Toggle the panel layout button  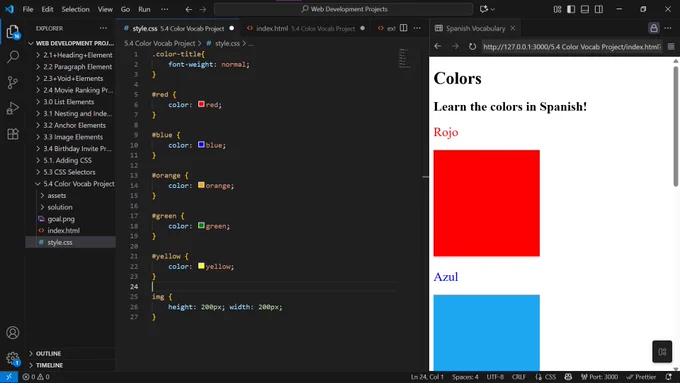(x=585, y=9)
